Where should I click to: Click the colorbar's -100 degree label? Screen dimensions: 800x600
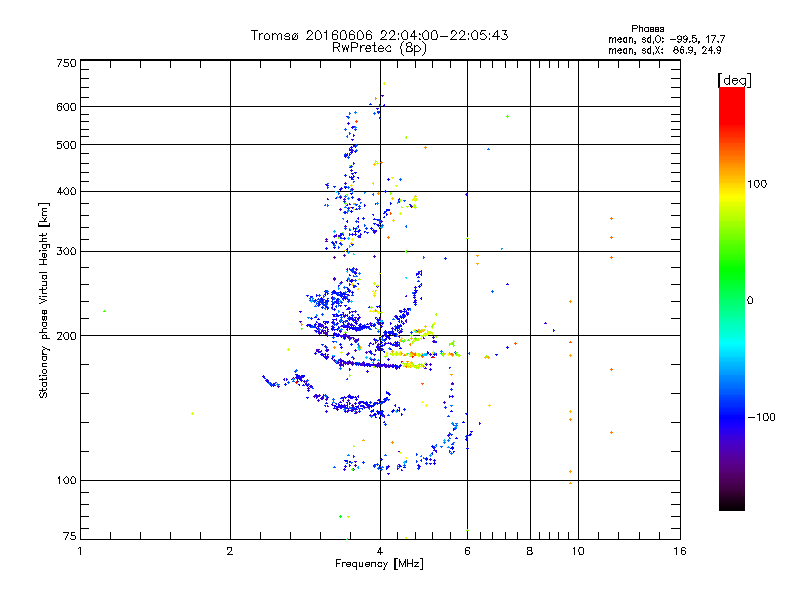(x=761, y=417)
